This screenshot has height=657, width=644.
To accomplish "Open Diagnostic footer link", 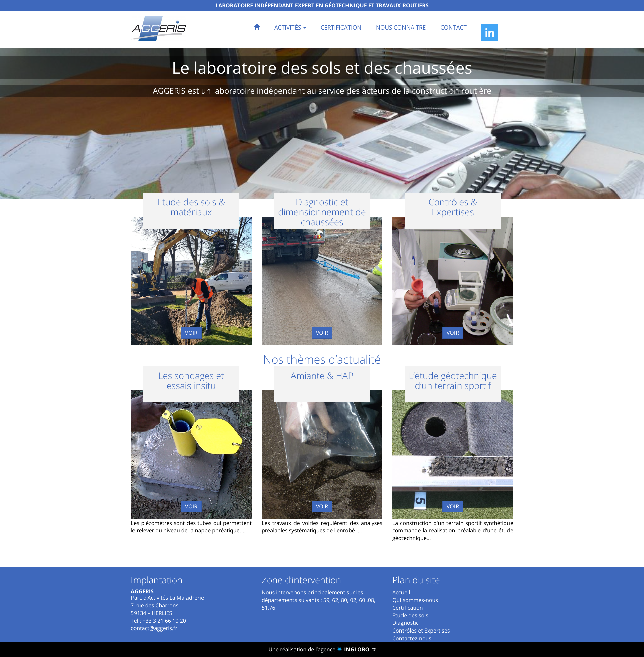I will 405,623.
